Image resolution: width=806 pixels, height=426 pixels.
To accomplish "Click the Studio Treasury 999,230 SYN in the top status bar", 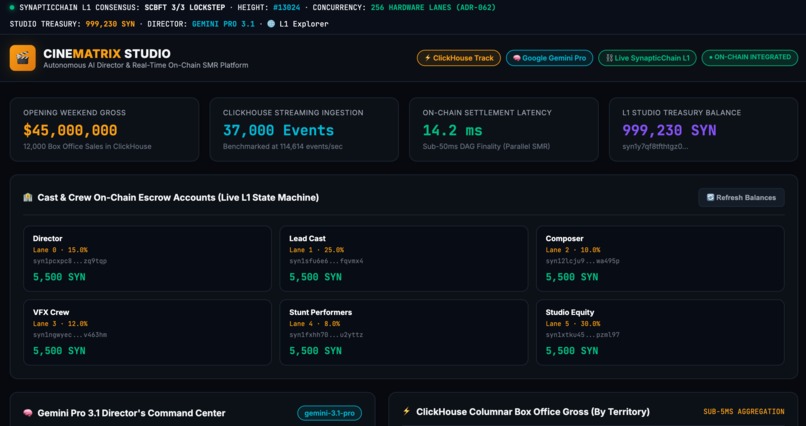I will 110,24.
